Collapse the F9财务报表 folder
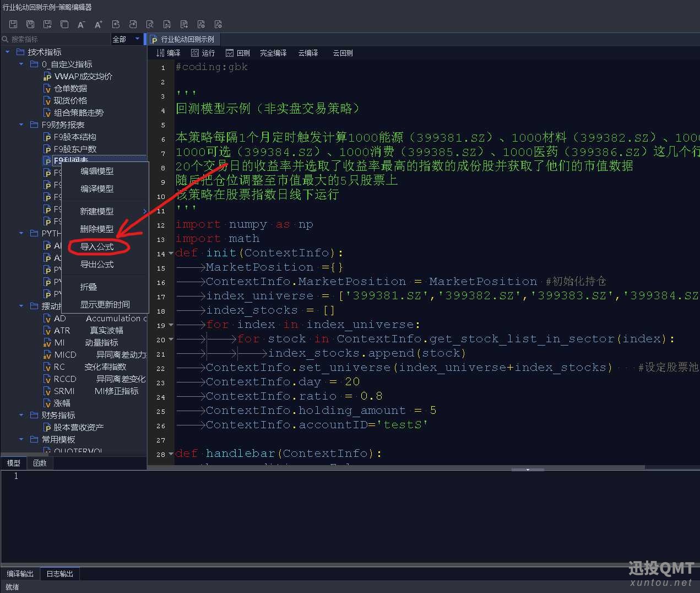The image size is (700, 593). [21, 125]
